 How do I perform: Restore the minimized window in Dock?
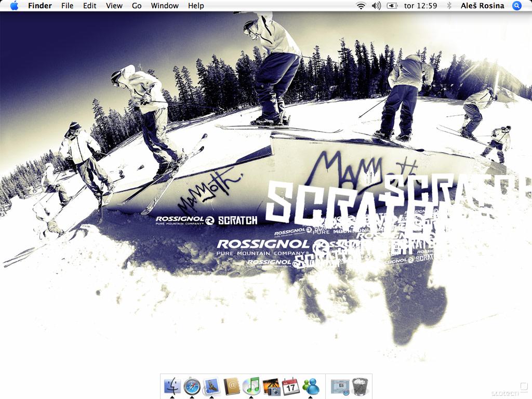340,387
